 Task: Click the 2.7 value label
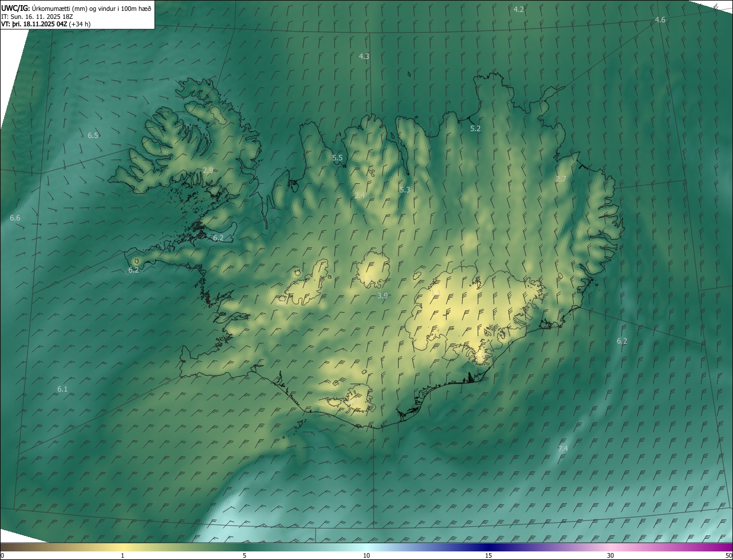point(561,179)
